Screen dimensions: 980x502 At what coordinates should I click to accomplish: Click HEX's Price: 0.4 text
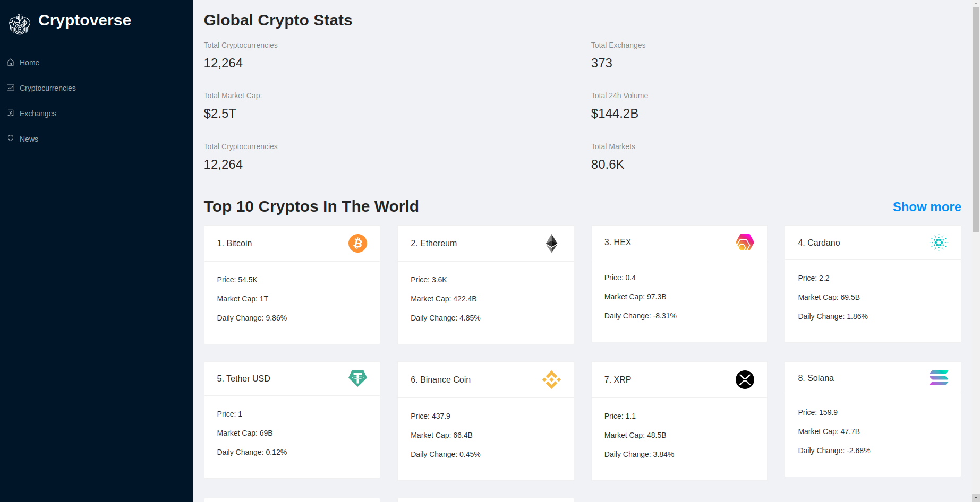620,278
